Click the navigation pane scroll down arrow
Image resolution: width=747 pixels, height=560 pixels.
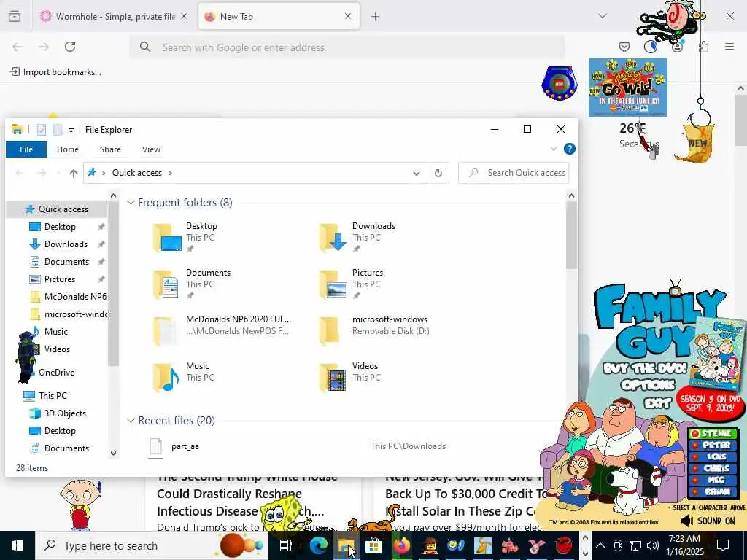[113, 454]
